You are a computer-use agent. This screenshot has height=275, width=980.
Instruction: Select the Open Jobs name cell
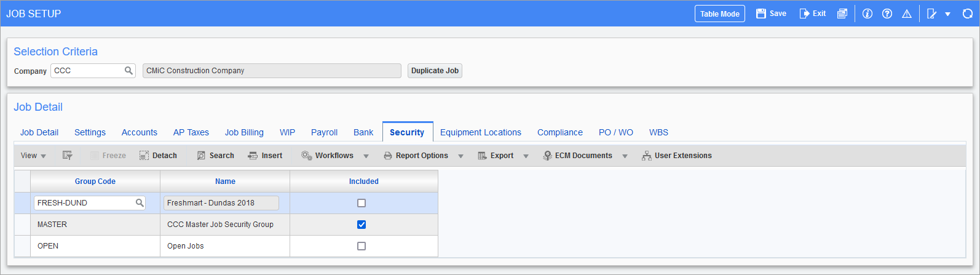tap(225, 246)
